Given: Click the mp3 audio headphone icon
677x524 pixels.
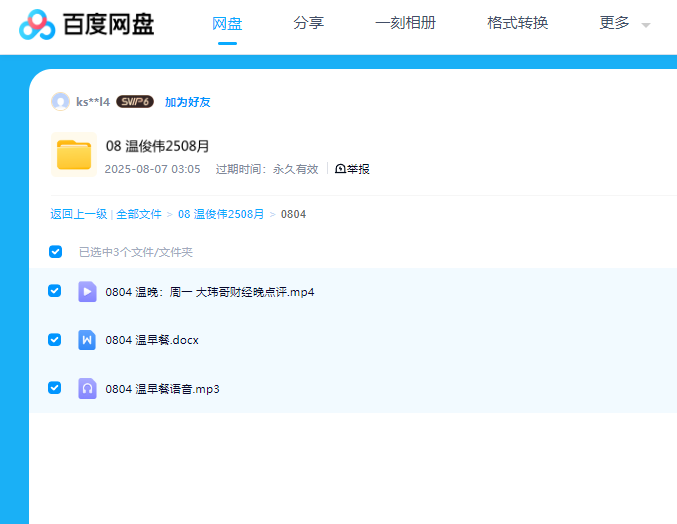Looking at the screenshot, I should (87, 388).
